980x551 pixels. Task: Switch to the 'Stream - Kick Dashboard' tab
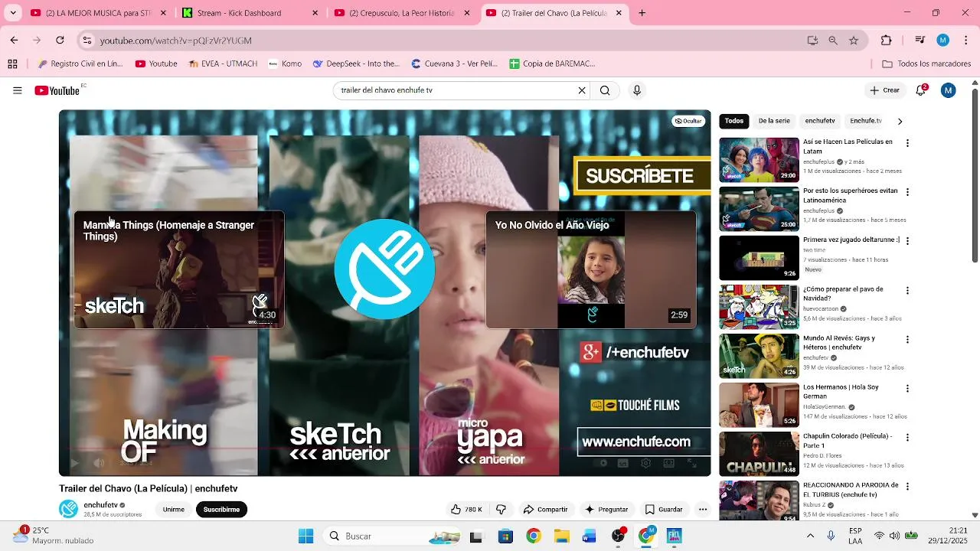pos(251,13)
